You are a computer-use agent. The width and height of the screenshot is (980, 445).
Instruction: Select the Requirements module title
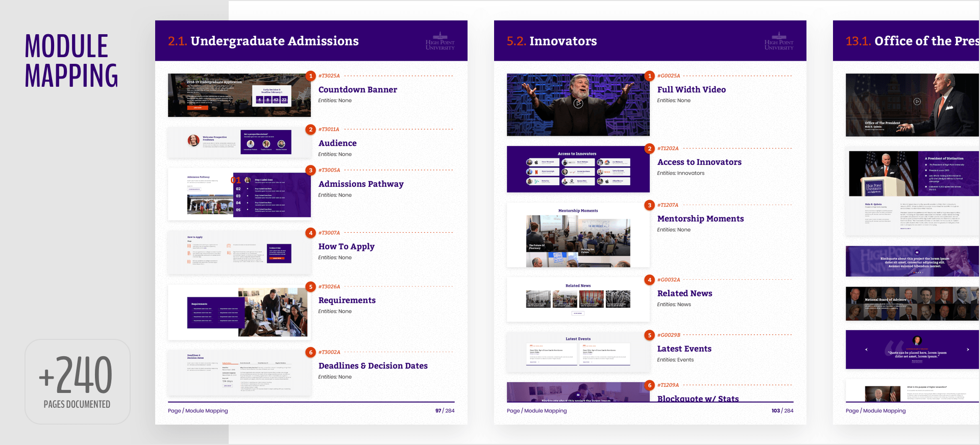tap(347, 301)
